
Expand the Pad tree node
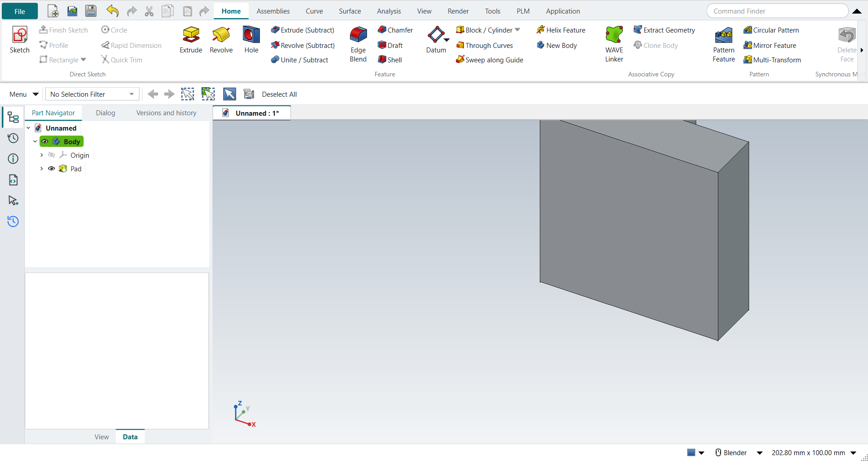tap(42, 169)
